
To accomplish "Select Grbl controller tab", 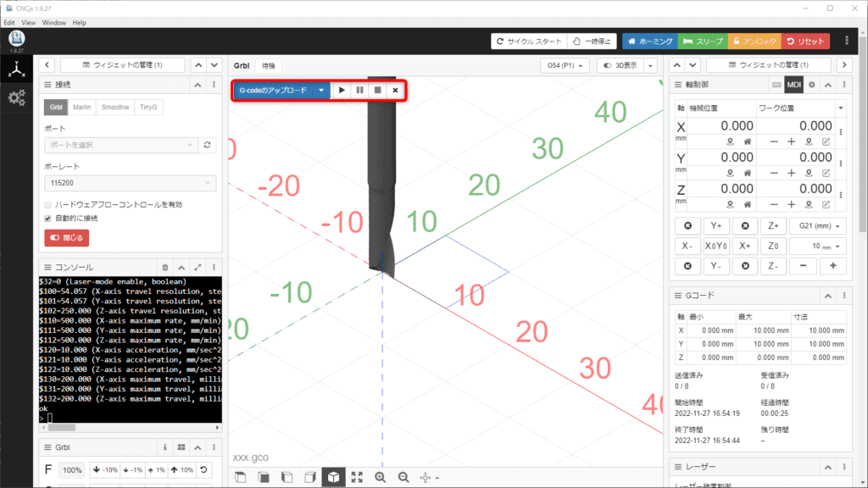I will (x=56, y=108).
